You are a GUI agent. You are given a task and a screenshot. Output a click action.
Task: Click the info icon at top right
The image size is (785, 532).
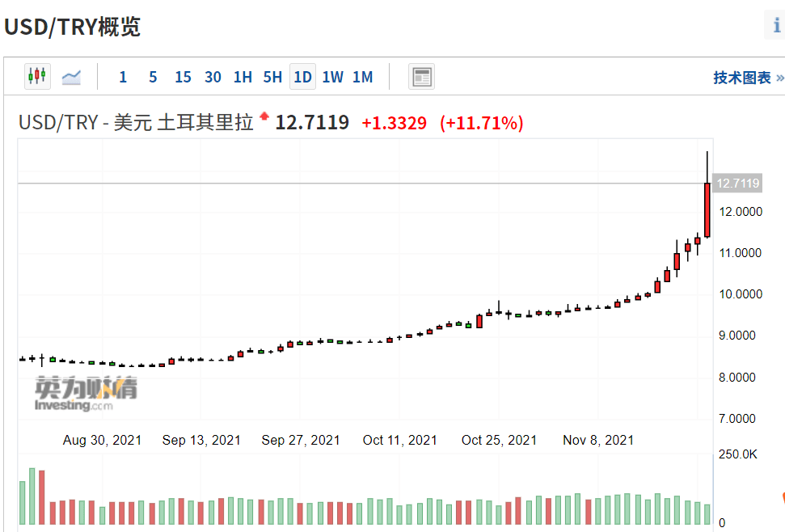(x=776, y=25)
